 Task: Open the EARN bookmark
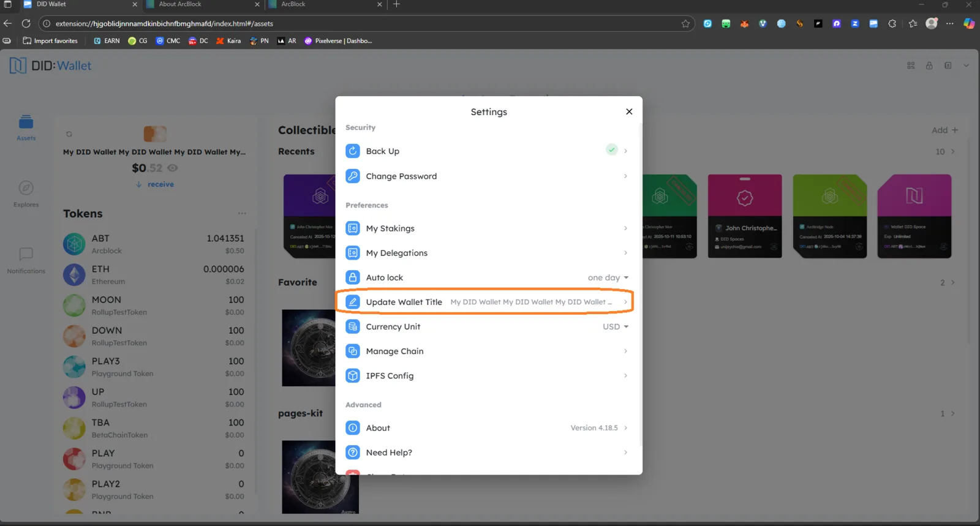107,41
